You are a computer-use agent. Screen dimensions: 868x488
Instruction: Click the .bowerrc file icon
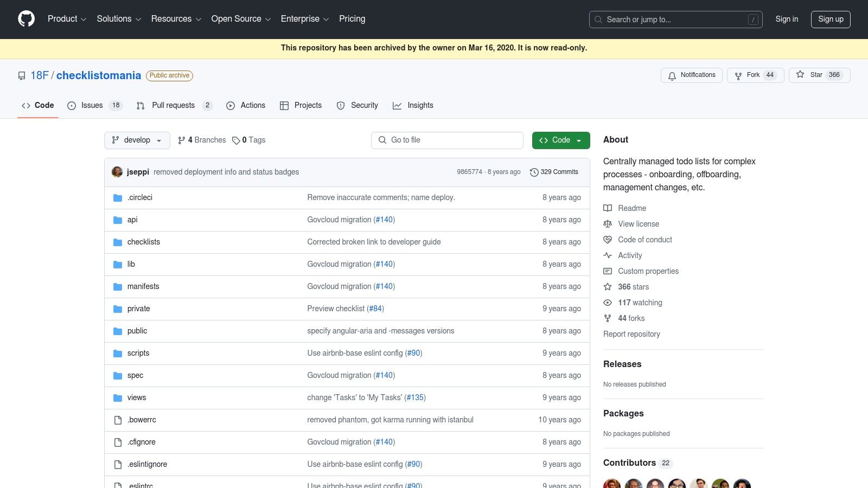point(118,420)
